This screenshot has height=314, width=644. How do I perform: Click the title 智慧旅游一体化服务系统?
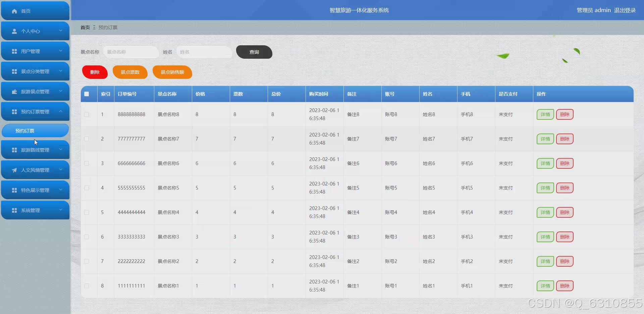(x=359, y=10)
